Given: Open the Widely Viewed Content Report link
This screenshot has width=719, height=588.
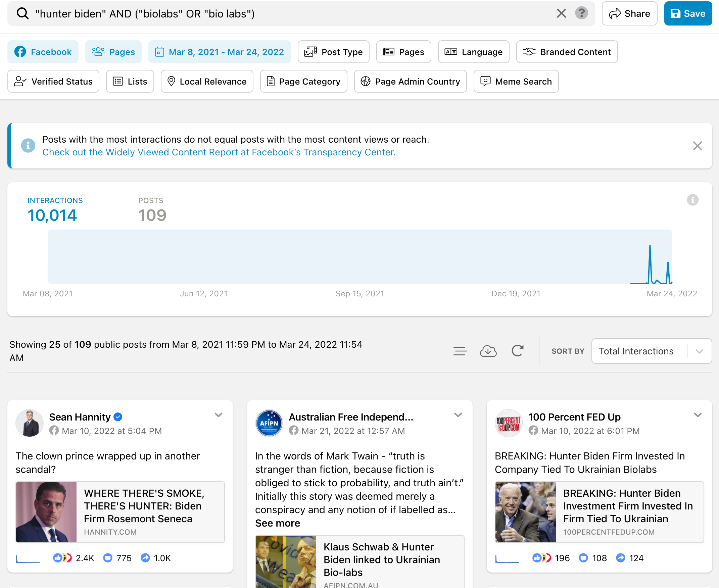Looking at the screenshot, I should [x=219, y=152].
